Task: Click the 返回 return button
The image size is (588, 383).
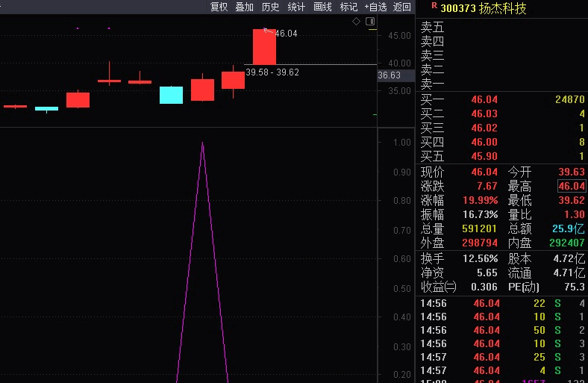Action: (402, 7)
